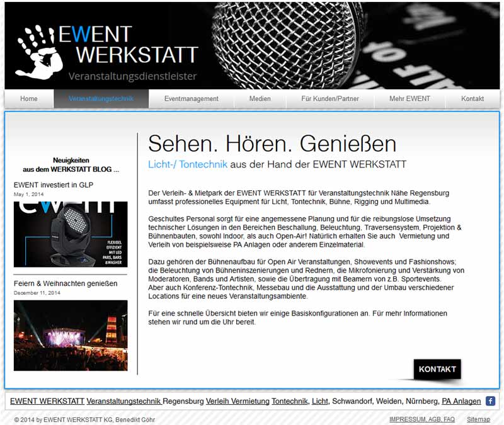Click the Facebook icon in footer
This screenshot has height=425, width=504.
point(490,401)
